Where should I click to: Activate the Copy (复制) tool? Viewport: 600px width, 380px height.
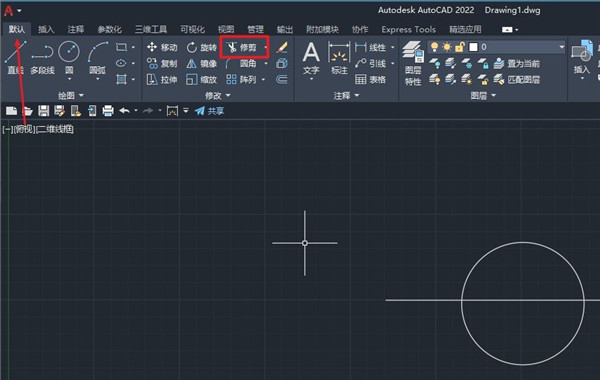click(x=162, y=63)
